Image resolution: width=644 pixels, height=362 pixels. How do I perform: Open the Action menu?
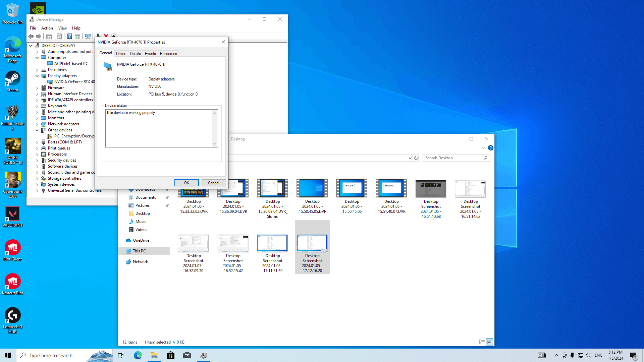pyautogui.click(x=47, y=28)
